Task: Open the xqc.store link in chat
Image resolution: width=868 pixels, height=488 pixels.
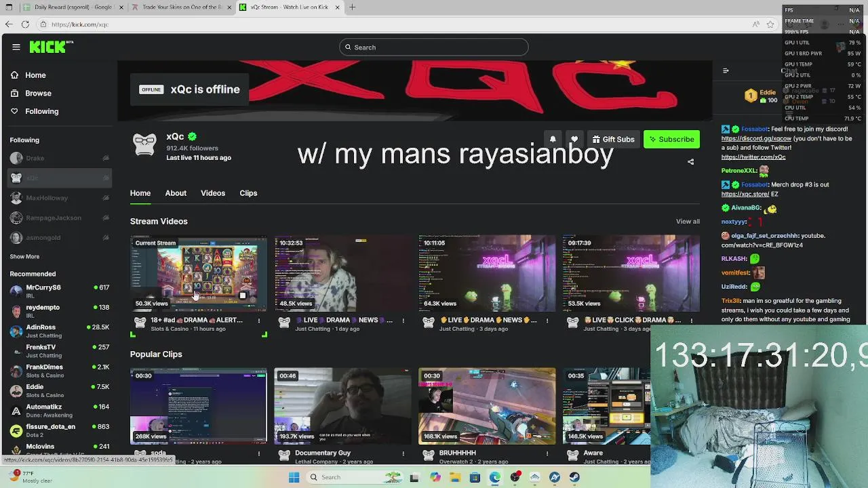Action: point(745,195)
